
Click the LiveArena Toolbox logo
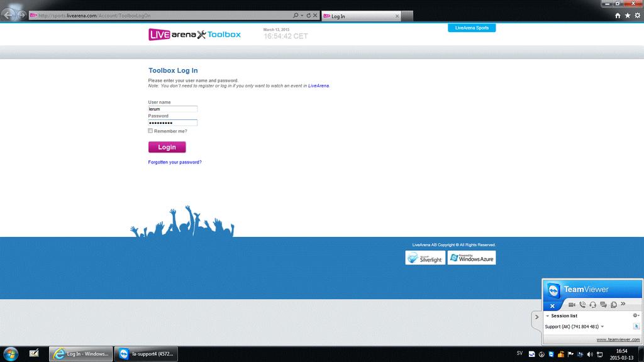pyautogui.click(x=195, y=35)
